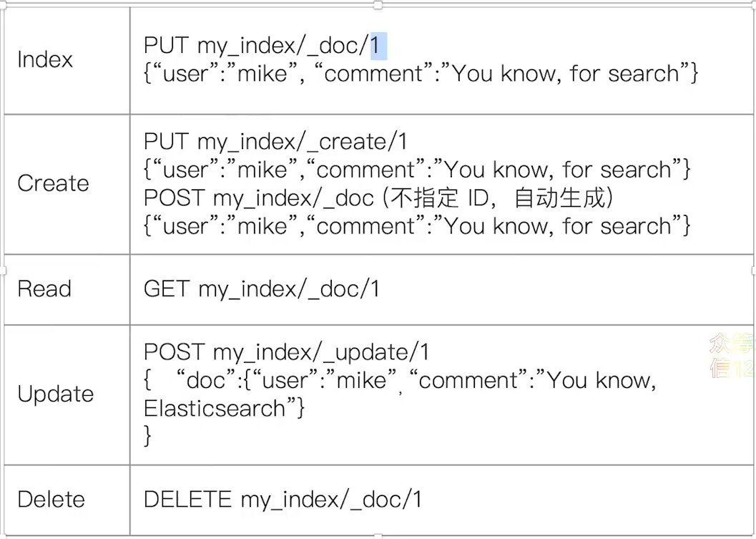756x539 pixels.
Task: Click the Update row label cell
Action: pyautogui.click(x=55, y=394)
